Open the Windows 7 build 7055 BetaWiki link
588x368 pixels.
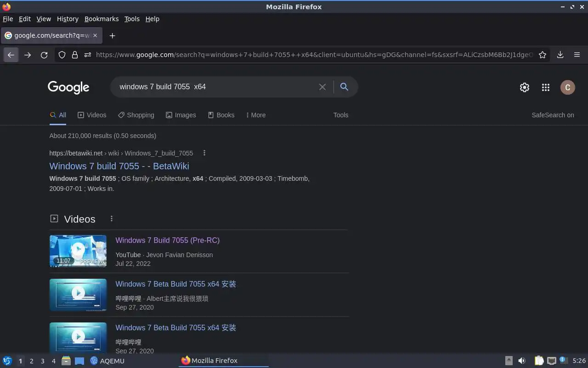coord(119,166)
